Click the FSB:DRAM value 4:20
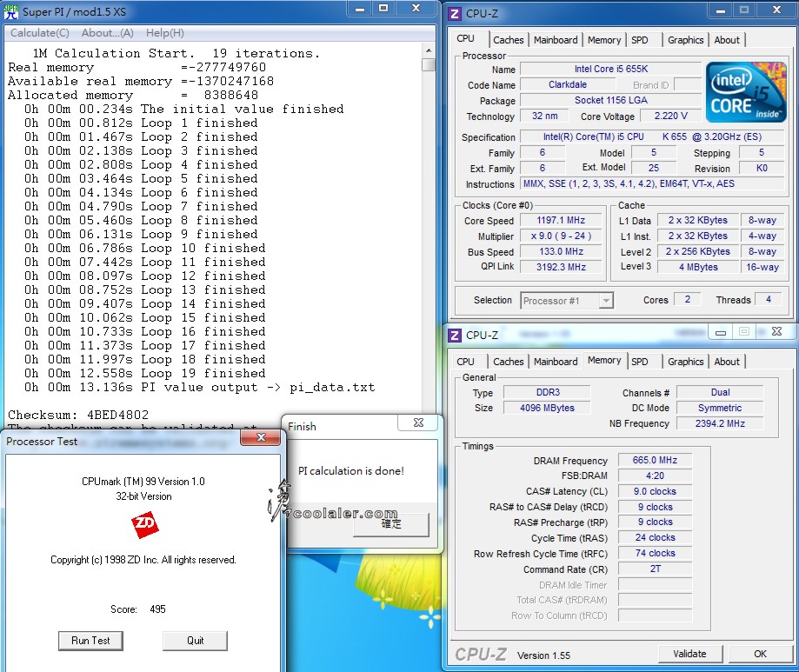Image resolution: width=799 pixels, height=672 pixels. pos(655,476)
